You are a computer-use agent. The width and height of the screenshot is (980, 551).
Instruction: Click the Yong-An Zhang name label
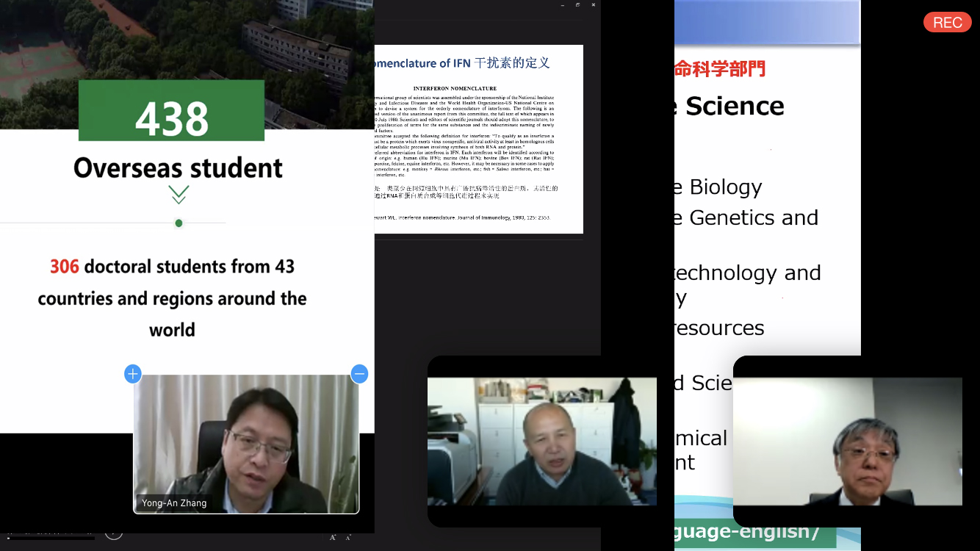(175, 503)
